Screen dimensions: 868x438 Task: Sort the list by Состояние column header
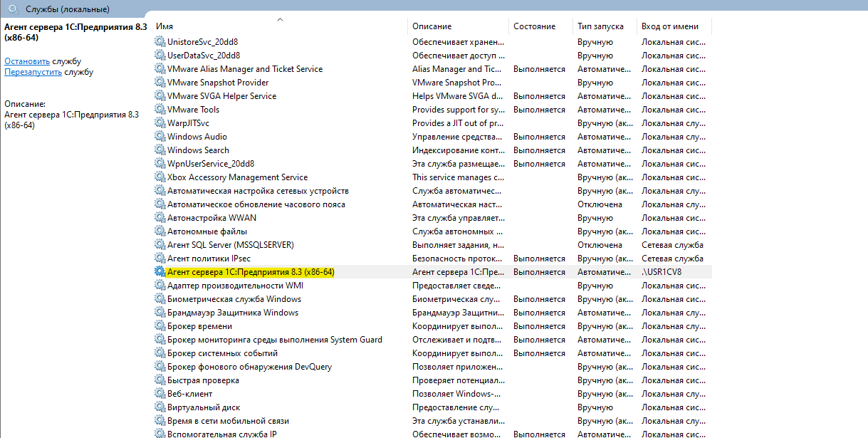click(534, 26)
